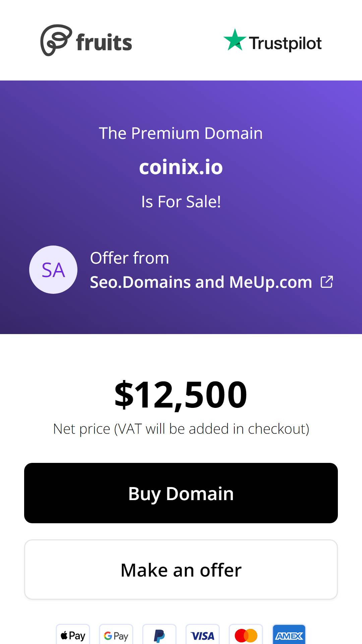Click the Make an offer button

point(181,570)
